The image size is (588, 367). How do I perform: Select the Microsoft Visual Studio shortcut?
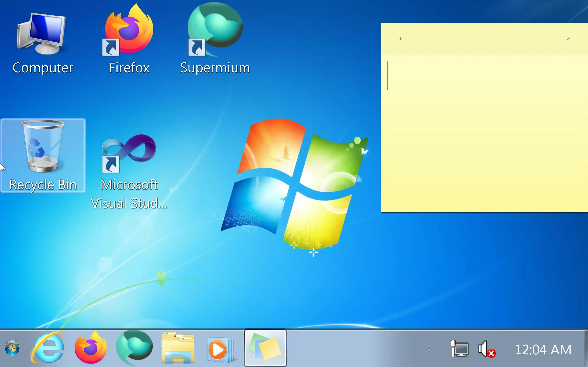(x=129, y=170)
